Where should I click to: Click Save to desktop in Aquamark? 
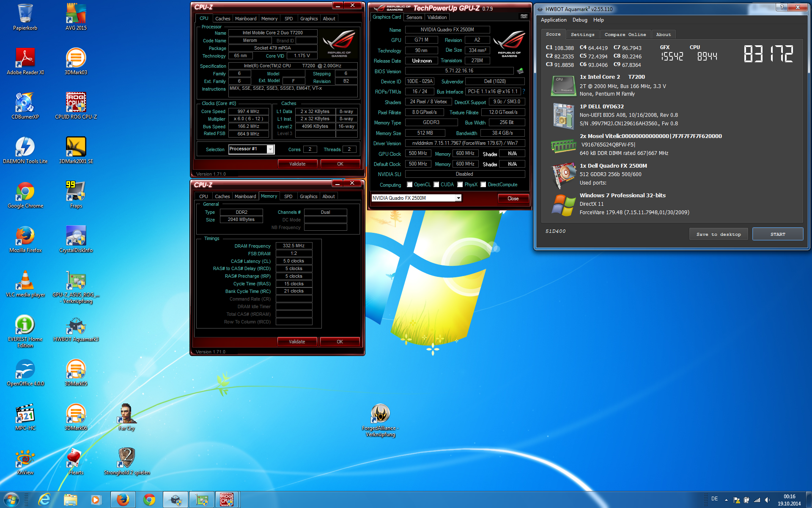(x=719, y=234)
